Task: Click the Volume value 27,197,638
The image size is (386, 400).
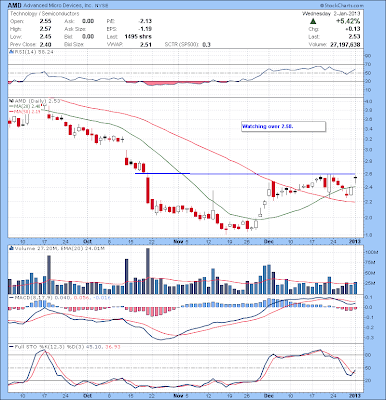Action: click(x=346, y=44)
